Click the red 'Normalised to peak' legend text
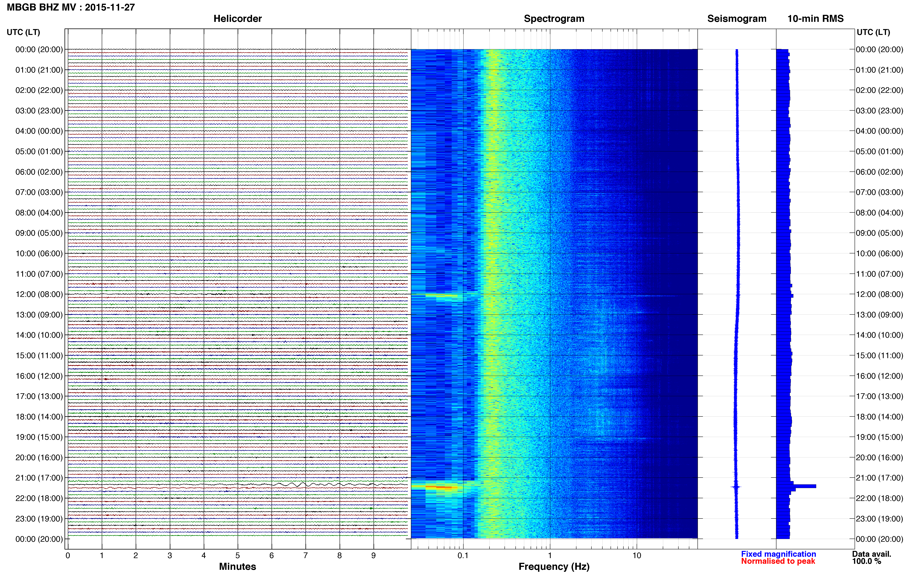This screenshot has height=578, width=924. coord(778,562)
